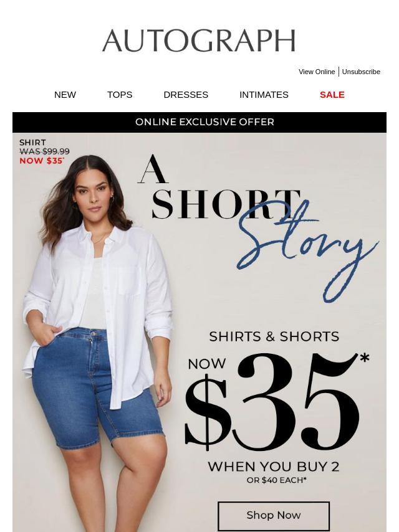Screen dimensions: 399x532
Task: Click the red 'NOW $35' shirt label
Action: (x=41, y=161)
